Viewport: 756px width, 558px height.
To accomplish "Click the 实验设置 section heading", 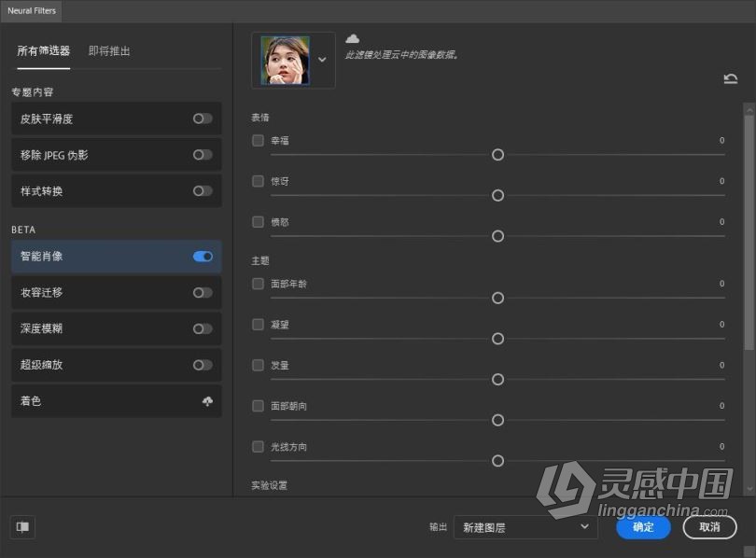I will tap(269, 485).
